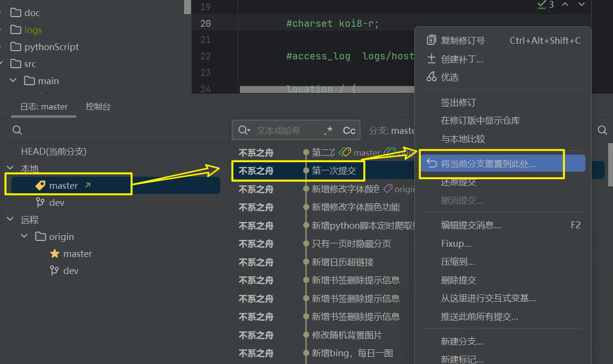Toggle regex search in commit filter

coord(328,130)
